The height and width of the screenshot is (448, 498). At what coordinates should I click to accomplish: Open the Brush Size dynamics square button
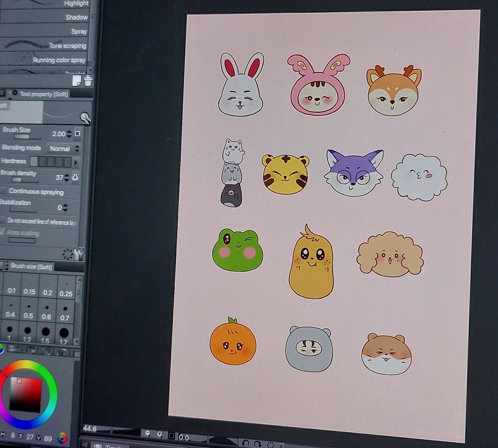coord(77,134)
